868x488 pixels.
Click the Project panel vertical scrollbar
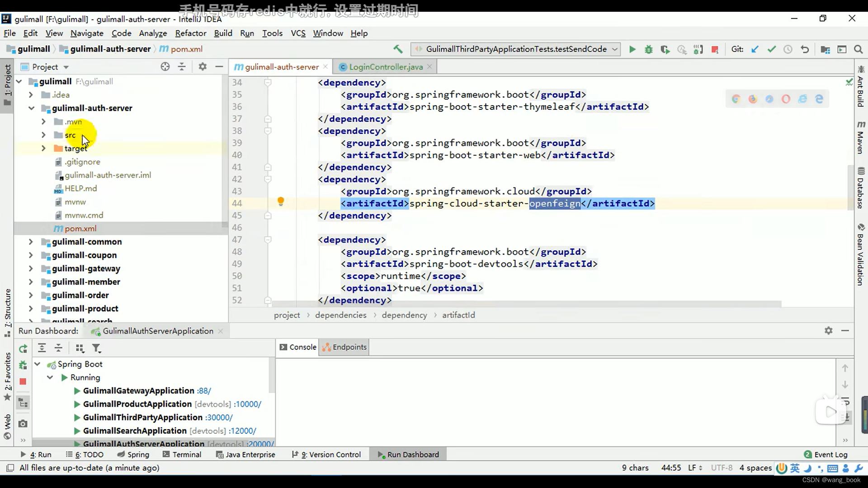tap(224, 151)
